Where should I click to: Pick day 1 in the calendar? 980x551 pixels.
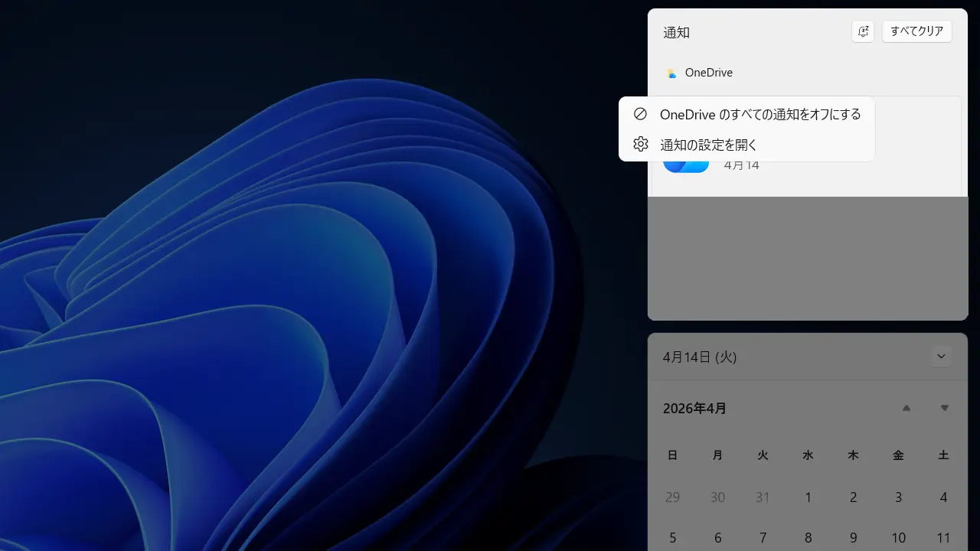coord(808,497)
